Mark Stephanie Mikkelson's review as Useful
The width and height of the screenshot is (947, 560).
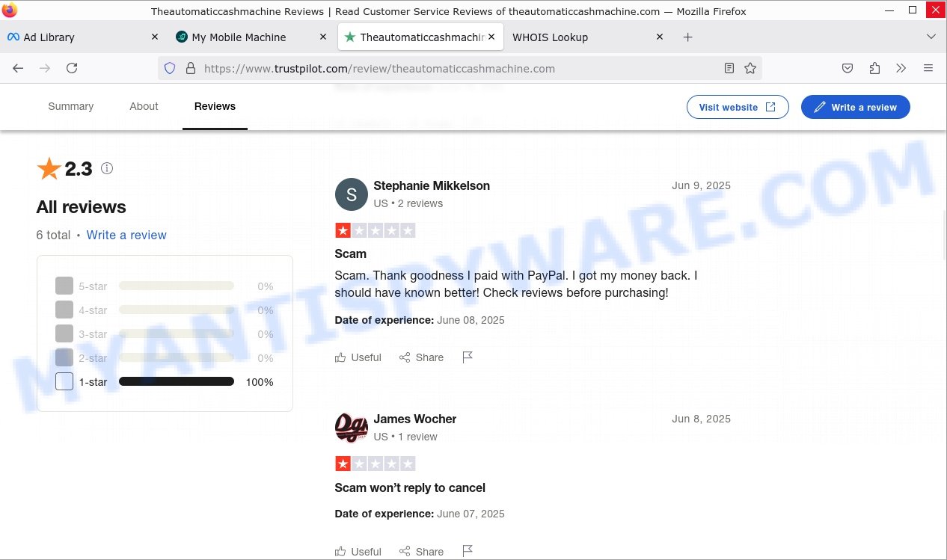tap(358, 357)
